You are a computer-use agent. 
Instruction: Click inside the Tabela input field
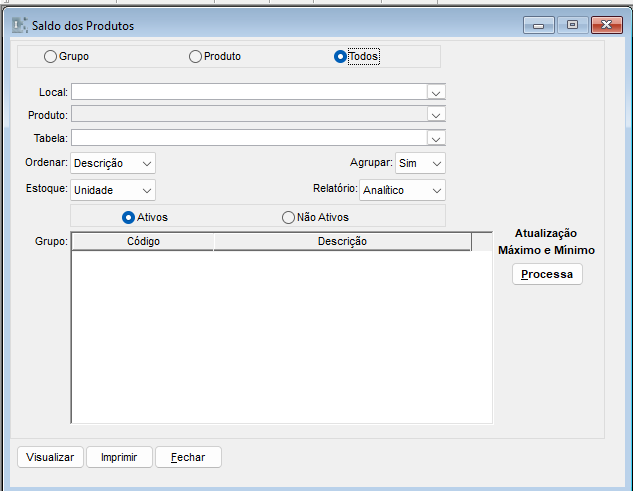248,138
